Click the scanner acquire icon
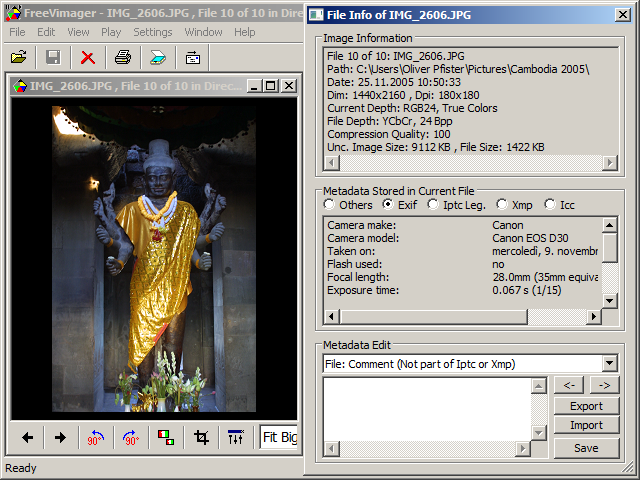Screen dimensions: 640x480 (x=157, y=58)
